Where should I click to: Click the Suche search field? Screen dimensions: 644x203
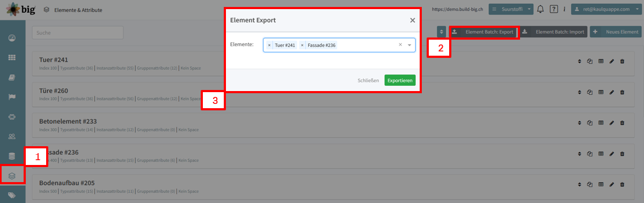(x=78, y=33)
